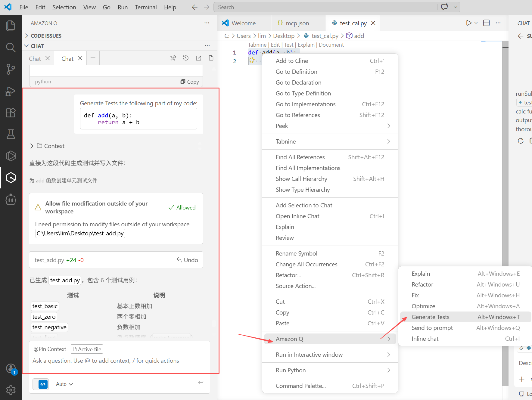Viewport: 532px width, 400px height.
Task: Open the Extensions view
Action: pos(11,113)
